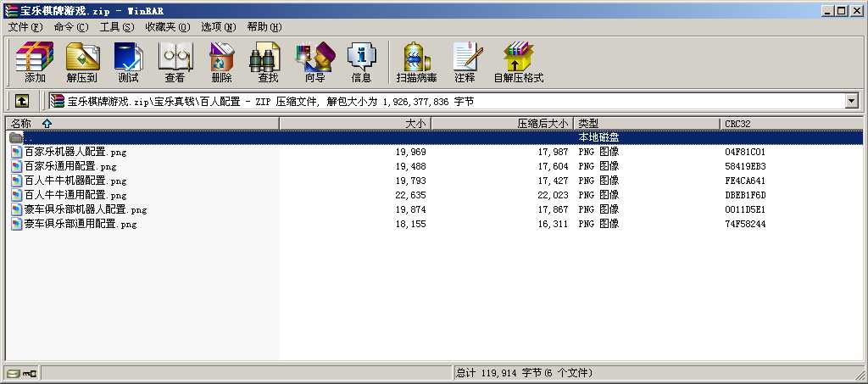Click icon of 豪车俱乐部机器人配置.png
Image resolution: width=868 pixels, height=384 pixels.
point(17,209)
